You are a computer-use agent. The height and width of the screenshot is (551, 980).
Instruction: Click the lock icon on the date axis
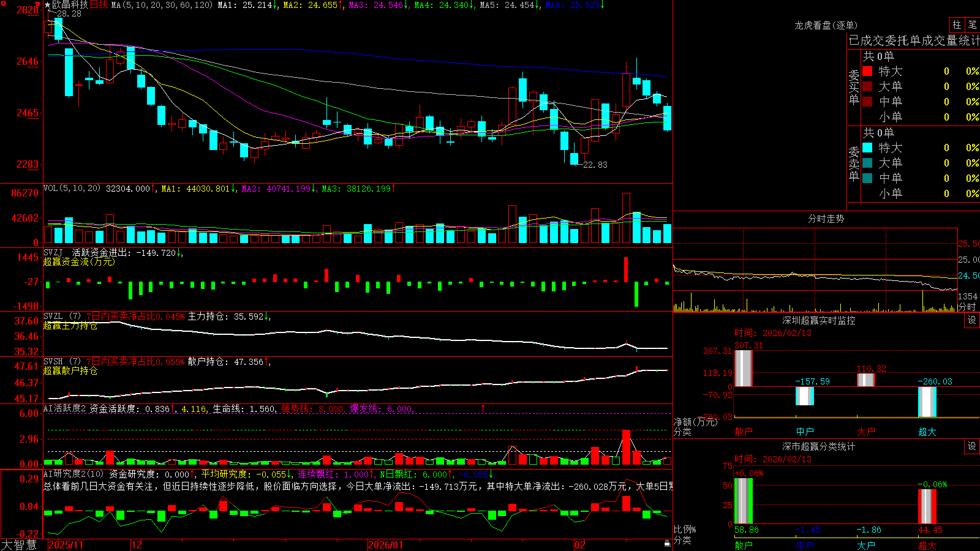coord(668,544)
